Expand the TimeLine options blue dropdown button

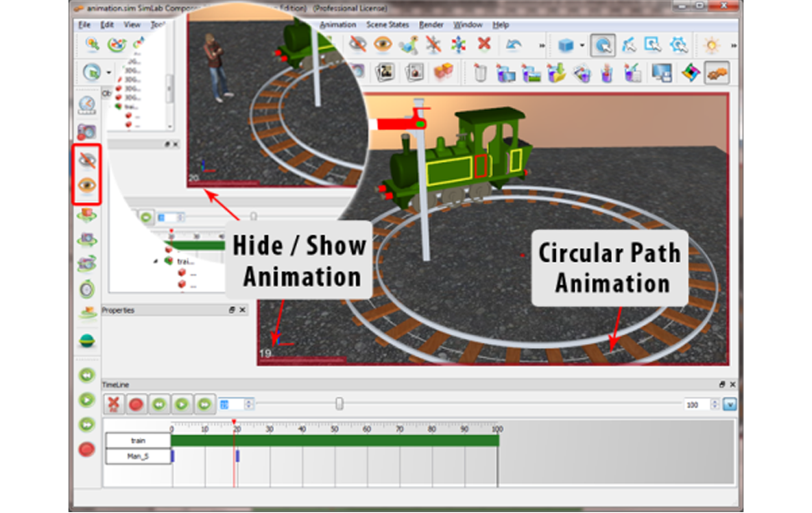pyautogui.click(x=730, y=405)
